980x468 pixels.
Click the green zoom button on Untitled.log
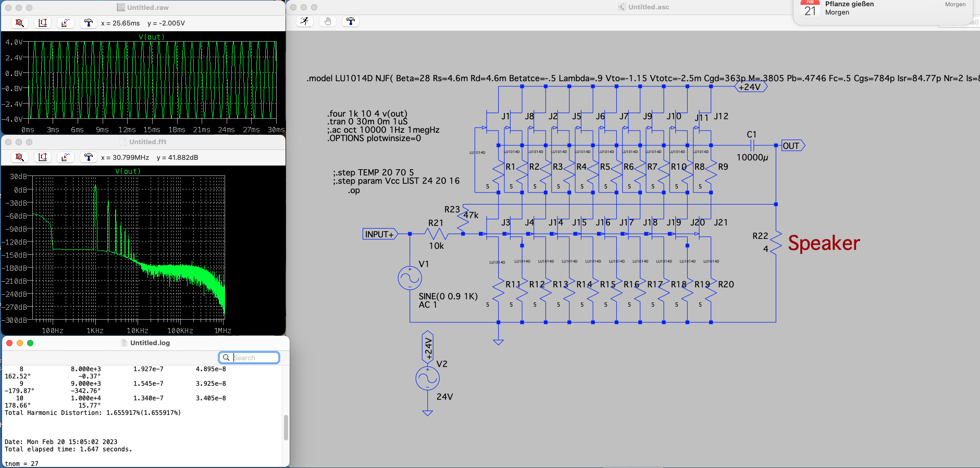[30, 343]
